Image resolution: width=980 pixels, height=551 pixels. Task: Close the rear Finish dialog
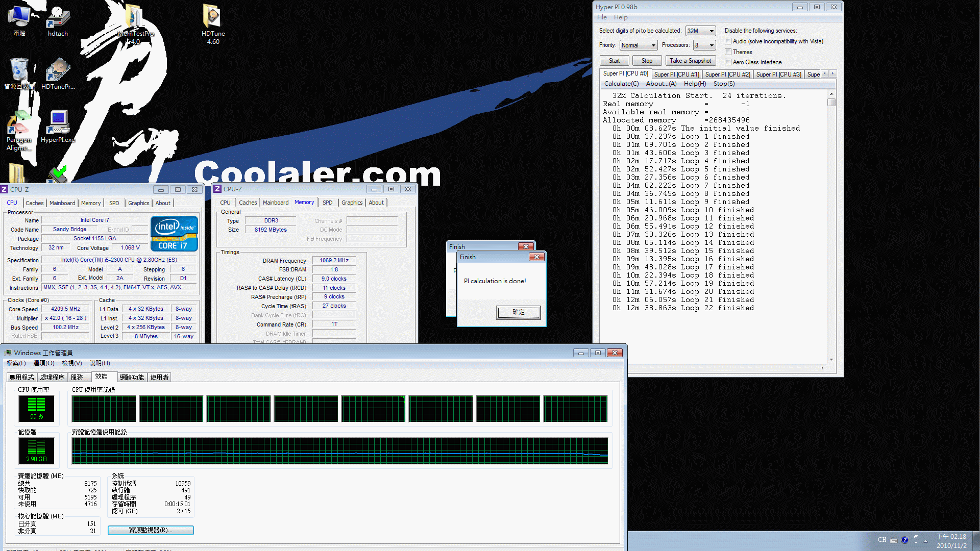526,246
